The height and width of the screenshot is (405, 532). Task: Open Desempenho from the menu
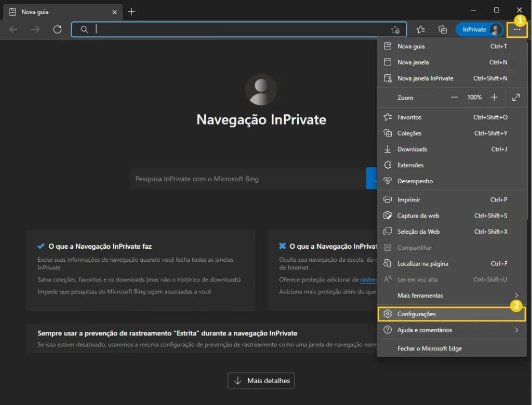[451, 181]
